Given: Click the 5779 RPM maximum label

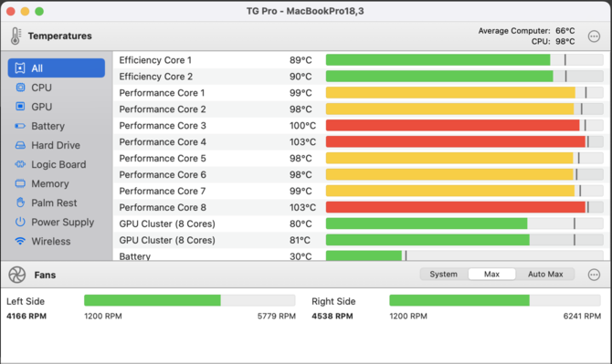Looking at the screenshot, I should click(277, 316).
